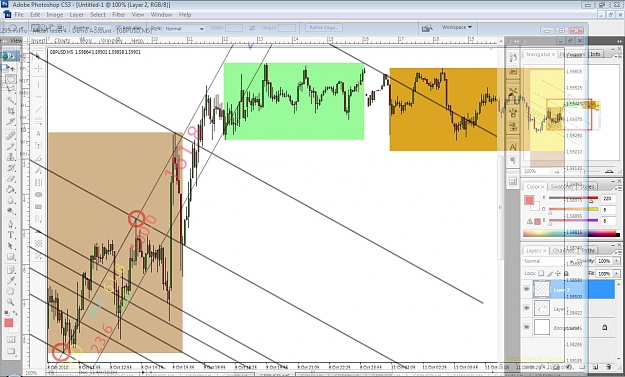This screenshot has width=625, height=377.
Task: Click the Navigator zoom out button
Action: coord(557,171)
